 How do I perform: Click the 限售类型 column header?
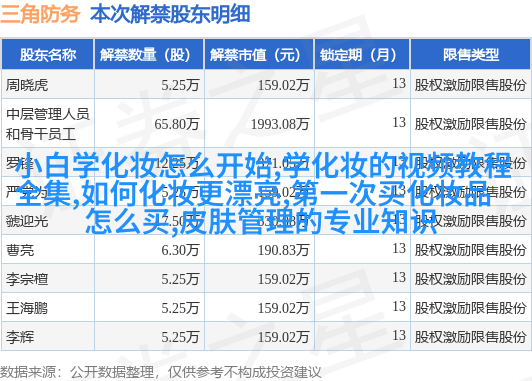(x=470, y=55)
